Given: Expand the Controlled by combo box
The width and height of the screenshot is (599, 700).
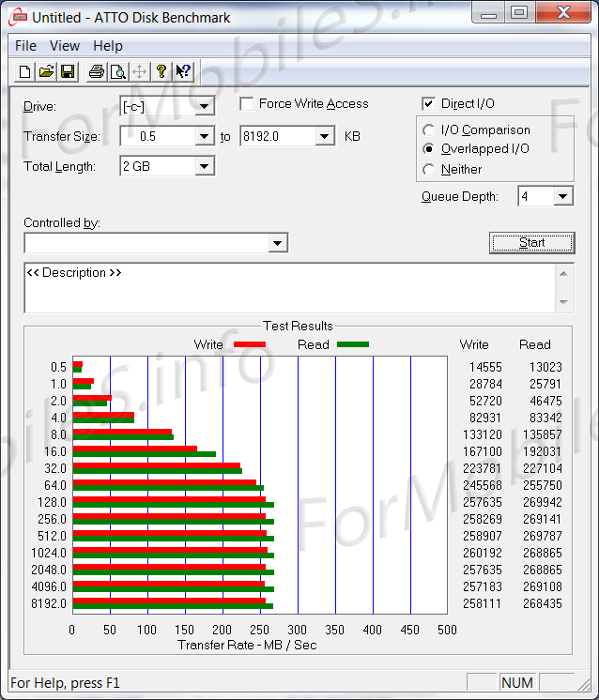Looking at the screenshot, I should click(277, 243).
